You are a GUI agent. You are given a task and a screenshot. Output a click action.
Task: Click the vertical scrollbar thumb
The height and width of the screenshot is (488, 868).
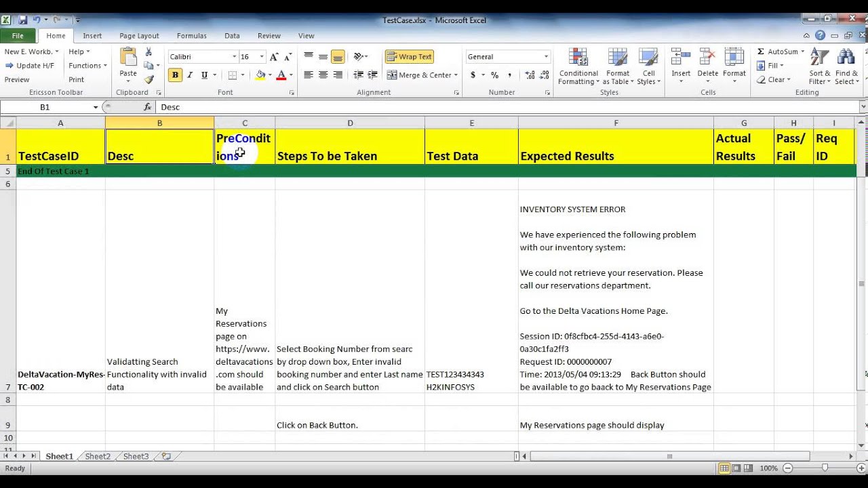tap(863, 283)
